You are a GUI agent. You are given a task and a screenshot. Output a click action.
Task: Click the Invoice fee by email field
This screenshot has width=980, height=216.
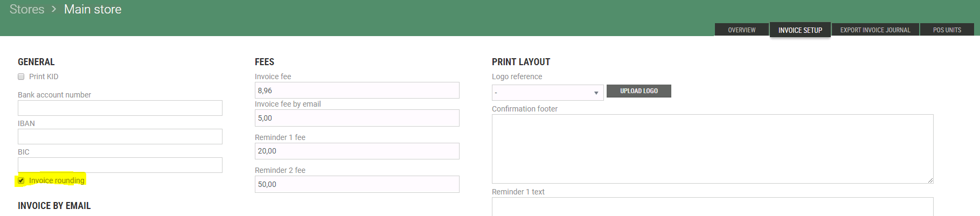click(x=357, y=118)
